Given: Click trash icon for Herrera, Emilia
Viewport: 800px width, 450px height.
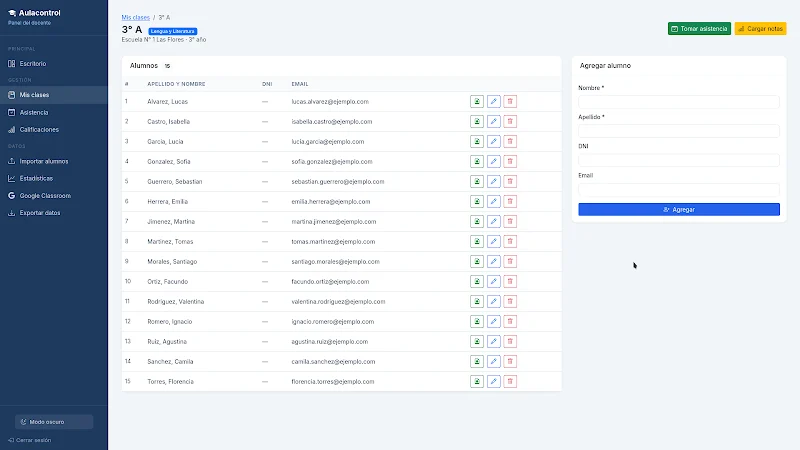Looking at the screenshot, I should (x=510, y=202).
